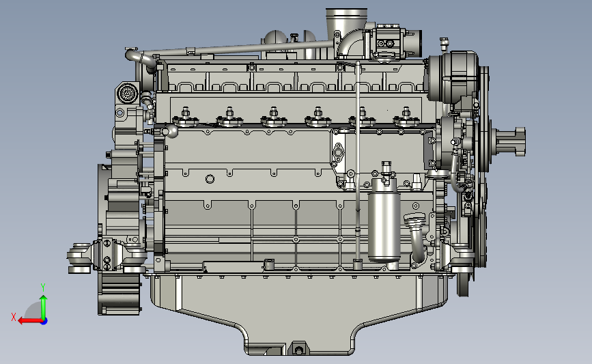
Task: Click the blue Z axis dot on the triad
Action: 44,322
